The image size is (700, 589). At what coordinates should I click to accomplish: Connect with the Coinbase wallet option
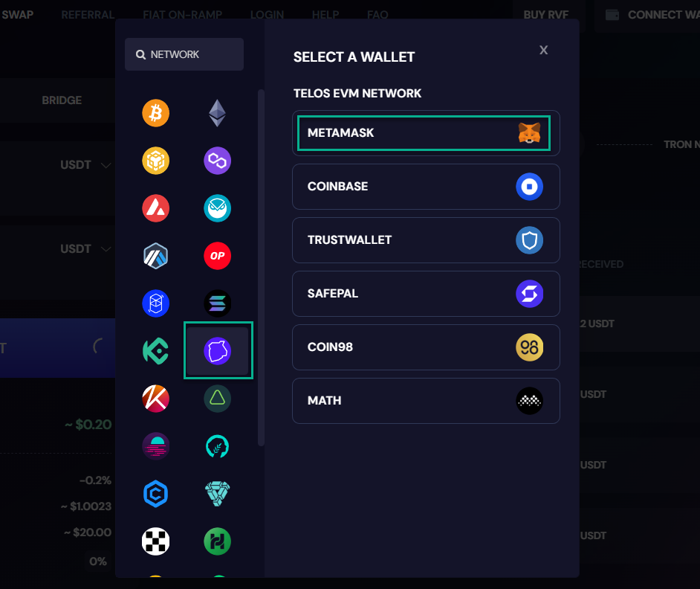(426, 187)
